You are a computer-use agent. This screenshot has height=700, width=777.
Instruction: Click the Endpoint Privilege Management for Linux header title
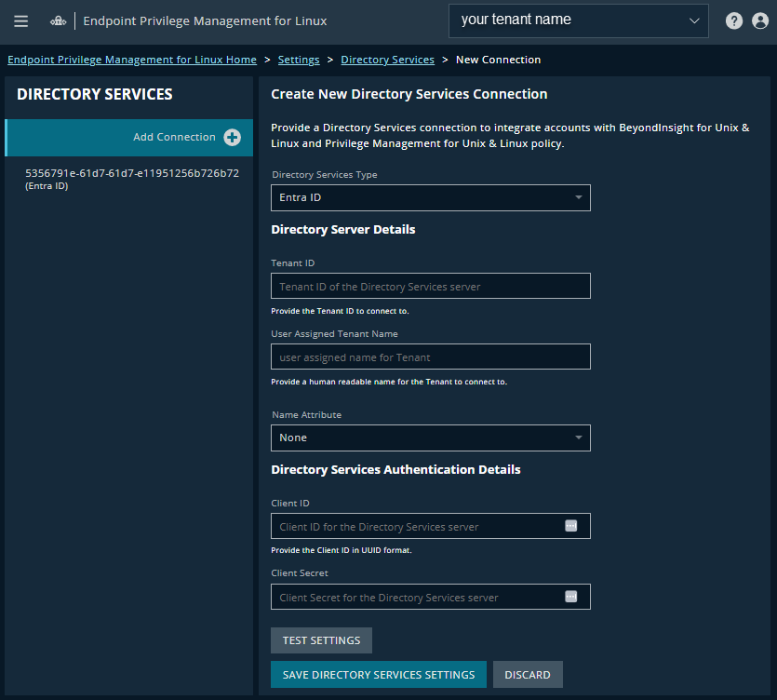pyautogui.click(x=205, y=20)
